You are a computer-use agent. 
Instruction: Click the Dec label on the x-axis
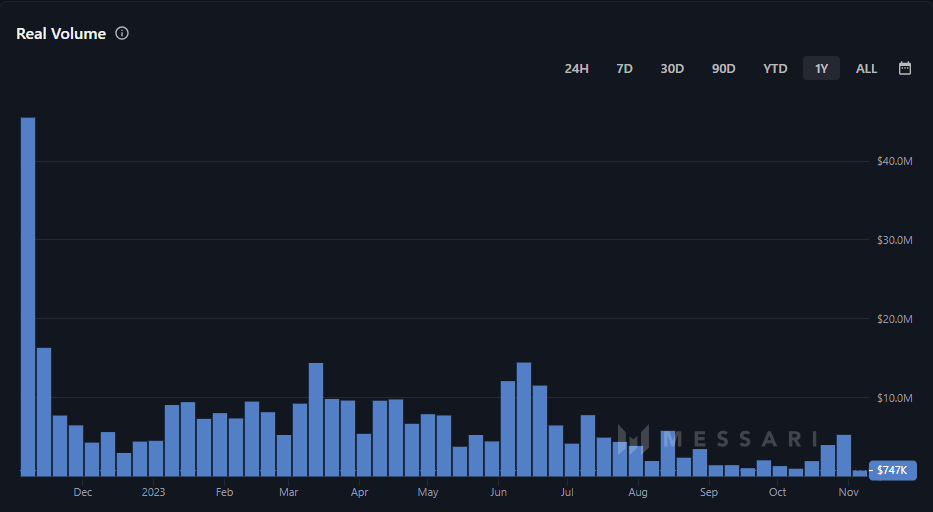click(83, 492)
